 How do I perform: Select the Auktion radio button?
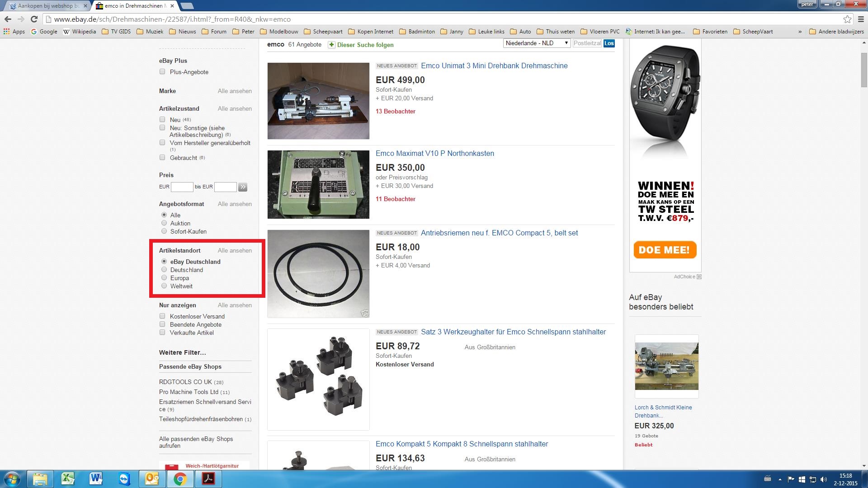(x=164, y=223)
